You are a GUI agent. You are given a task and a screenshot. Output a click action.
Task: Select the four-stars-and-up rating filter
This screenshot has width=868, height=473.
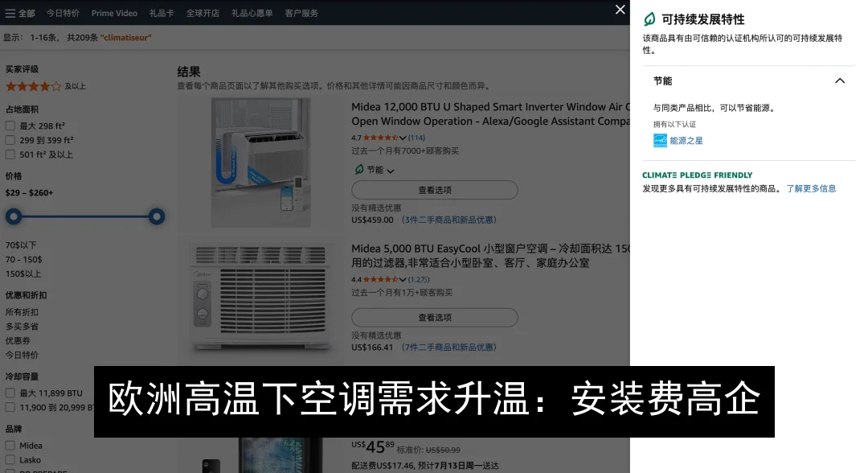coord(45,86)
